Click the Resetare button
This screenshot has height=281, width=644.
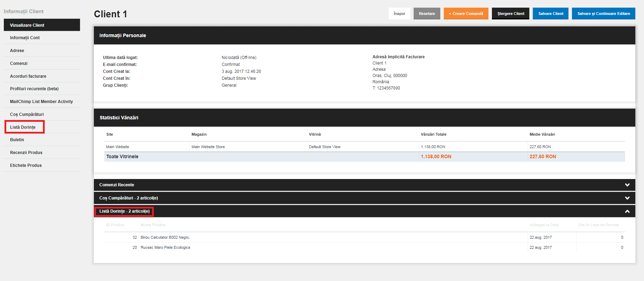pos(427,14)
